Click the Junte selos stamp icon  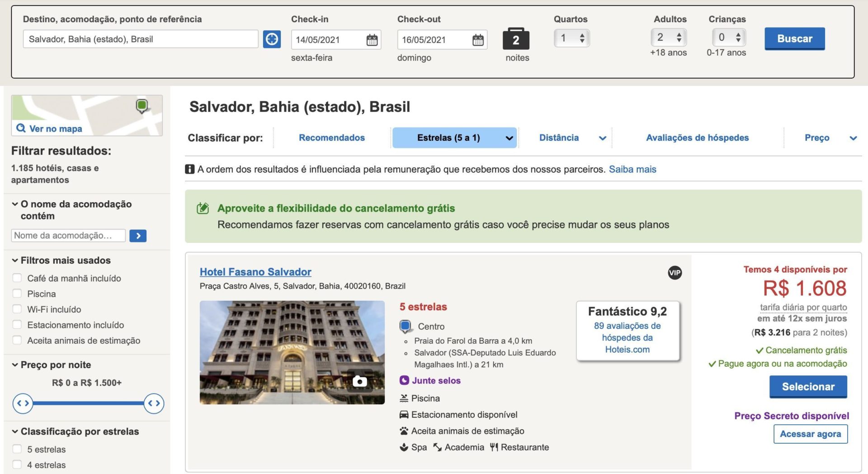pyautogui.click(x=404, y=380)
